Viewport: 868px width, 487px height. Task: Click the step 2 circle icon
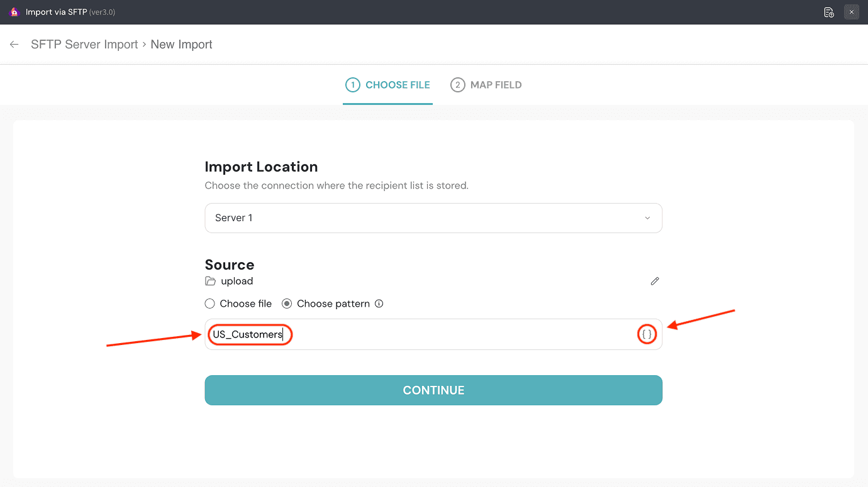coord(457,85)
